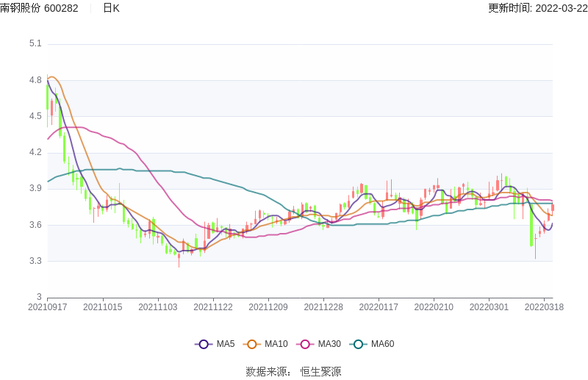Select the 4.2 value on the price axis

click(x=35, y=153)
